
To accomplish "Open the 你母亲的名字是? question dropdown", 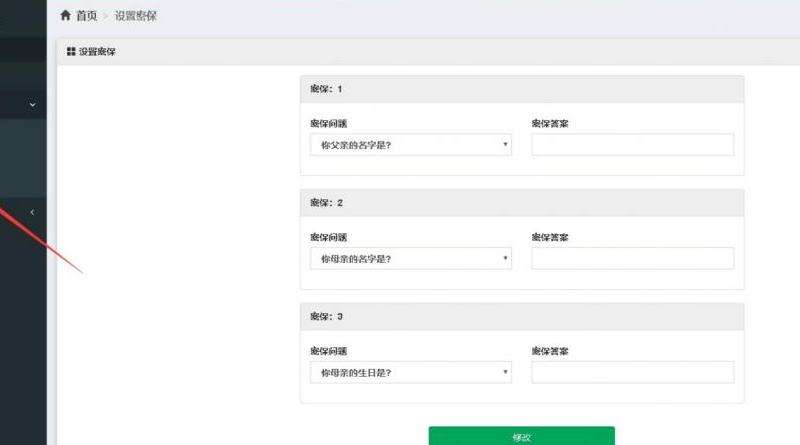I will pyautogui.click(x=410, y=258).
